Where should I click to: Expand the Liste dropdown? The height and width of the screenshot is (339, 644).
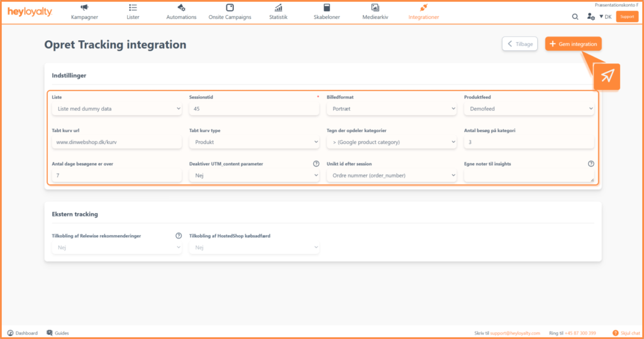116,109
